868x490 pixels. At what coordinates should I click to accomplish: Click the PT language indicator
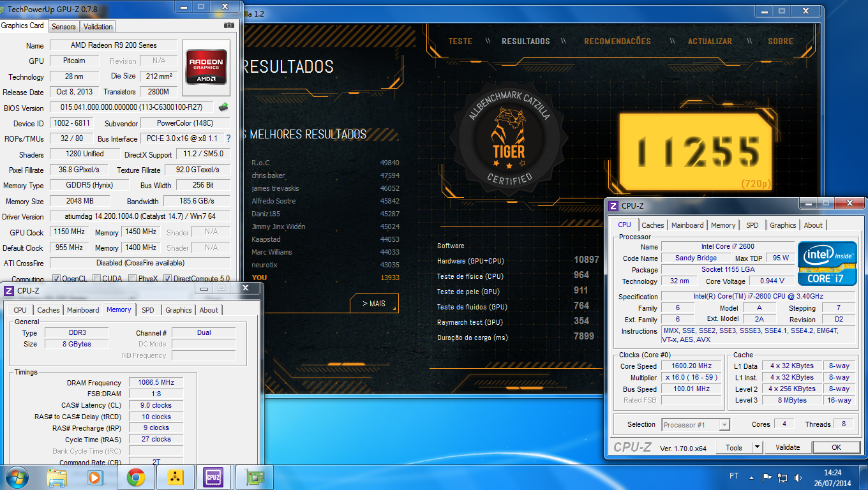click(x=734, y=477)
